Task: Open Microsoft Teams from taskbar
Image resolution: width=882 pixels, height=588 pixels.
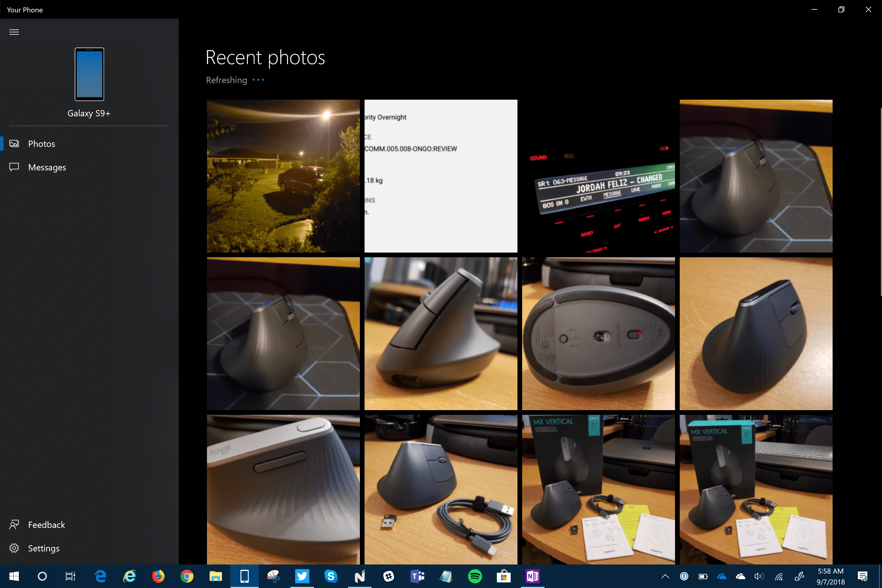Action: pyautogui.click(x=417, y=576)
